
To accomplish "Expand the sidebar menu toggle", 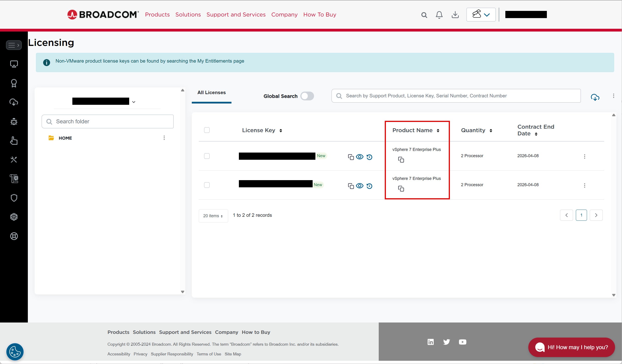I will click(14, 45).
